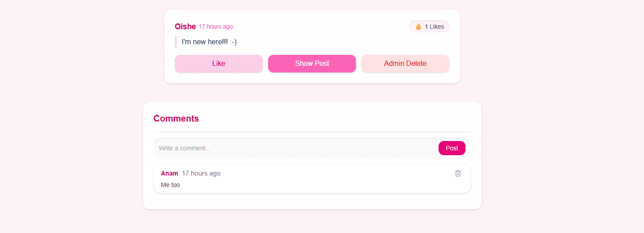Click the thumbs-up emoji in likes badge
Image resolution: width=644 pixels, height=233 pixels.
pyautogui.click(x=418, y=27)
